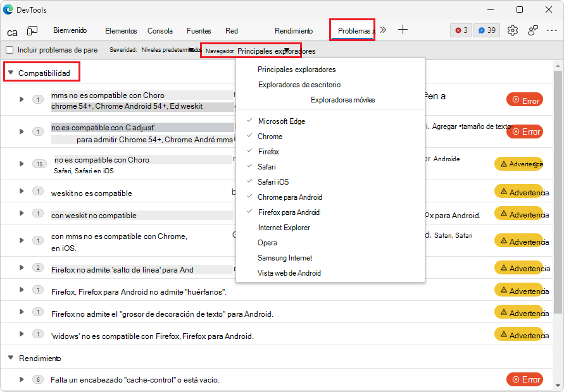The height and width of the screenshot is (392, 564).
Task: Check Opera in browser list
Action: pos(267,243)
